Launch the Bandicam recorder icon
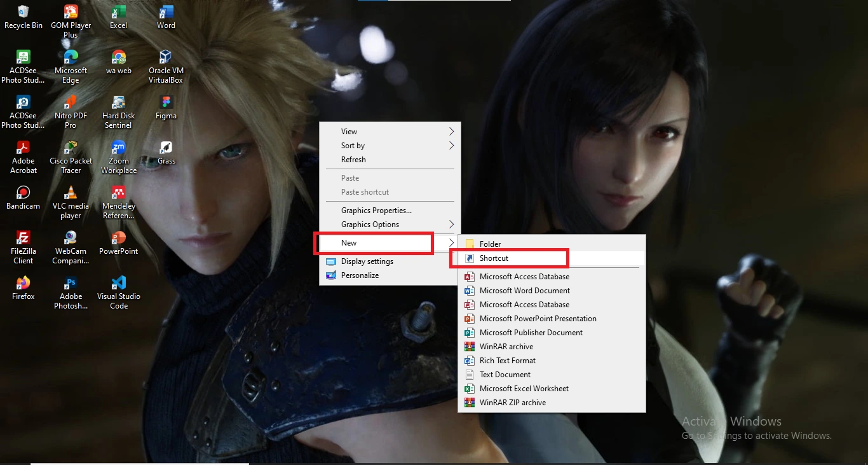868x465 pixels. (x=23, y=198)
